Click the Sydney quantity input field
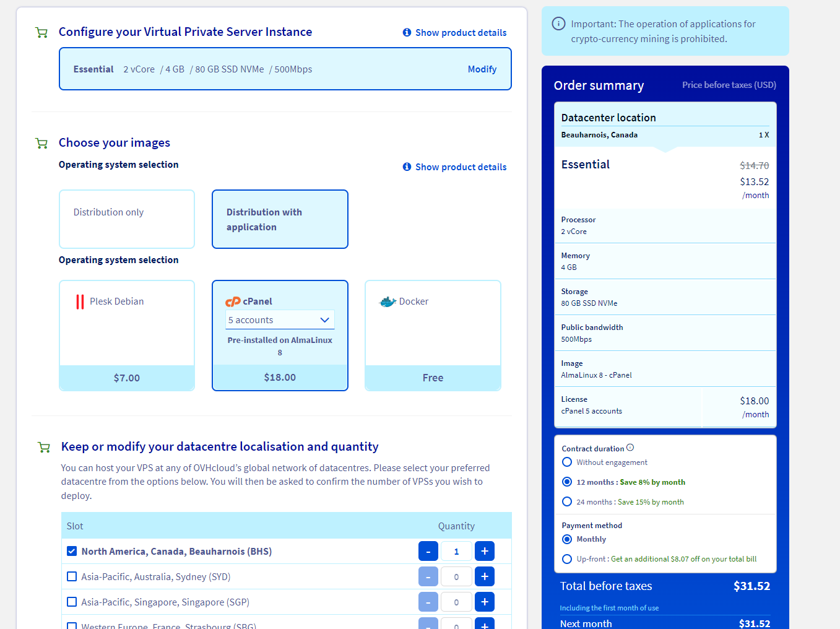This screenshot has width=840, height=629. [456, 576]
